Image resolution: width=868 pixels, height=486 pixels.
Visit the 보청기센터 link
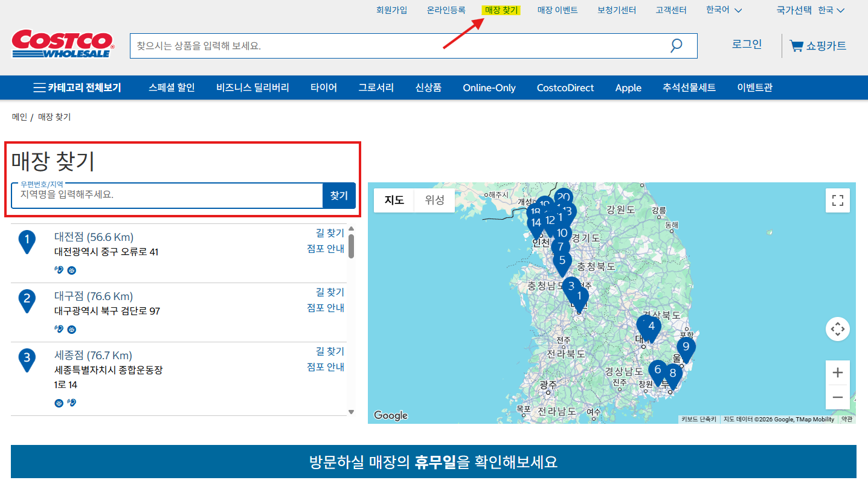coord(617,10)
